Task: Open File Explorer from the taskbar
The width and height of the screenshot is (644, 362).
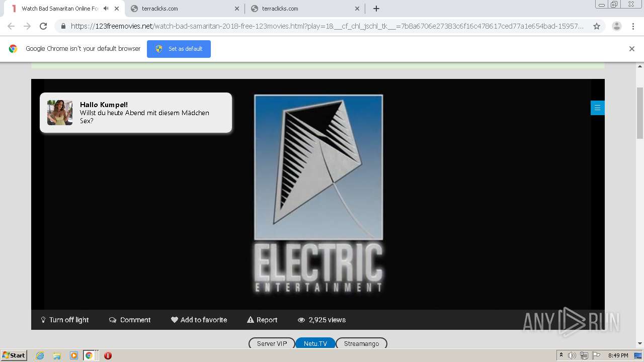Action: pos(57,355)
